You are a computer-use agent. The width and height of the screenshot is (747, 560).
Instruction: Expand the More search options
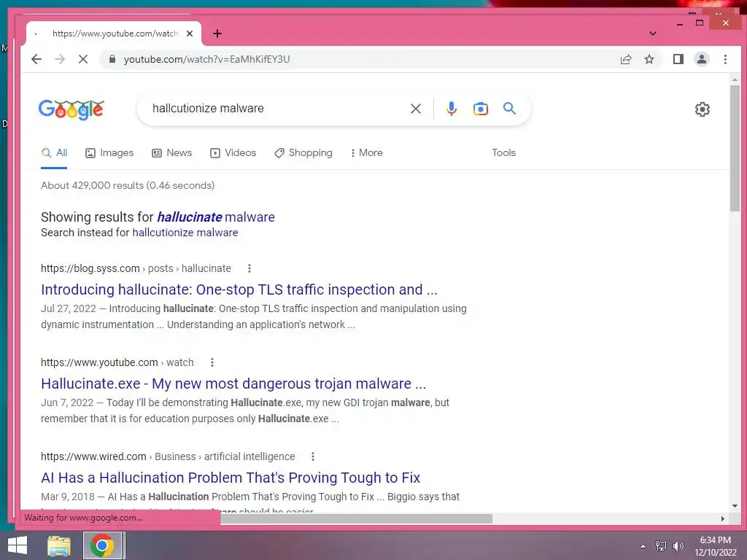(366, 153)
